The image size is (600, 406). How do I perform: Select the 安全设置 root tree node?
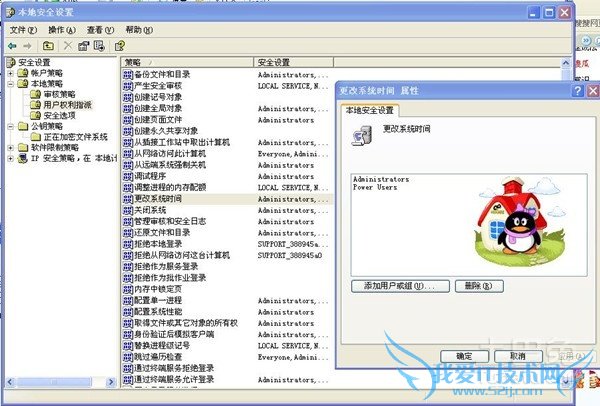(34, 62)
